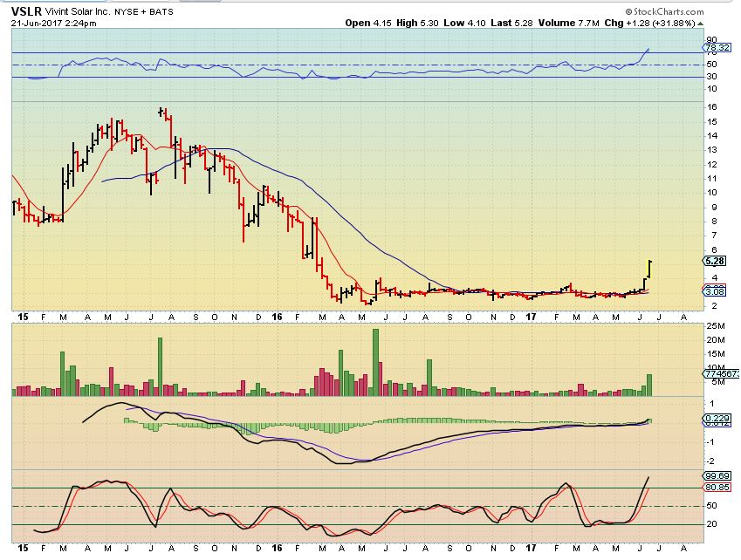Click the 7745673 volume value tag

pos(722,373)
